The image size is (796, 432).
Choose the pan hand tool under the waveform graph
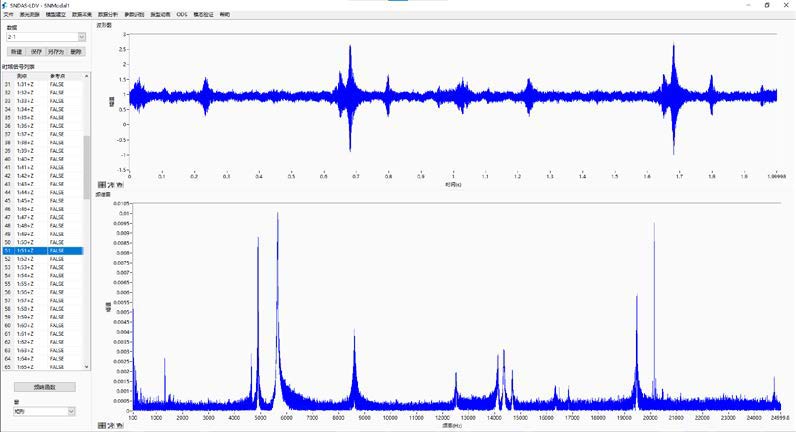pyautogui.click(x=120, y=185)
